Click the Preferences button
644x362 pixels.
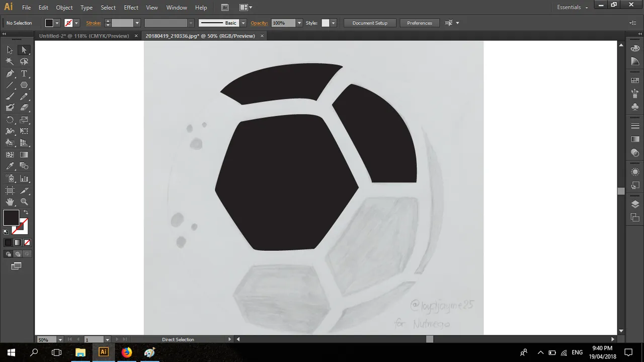click(x=420, y=23)
